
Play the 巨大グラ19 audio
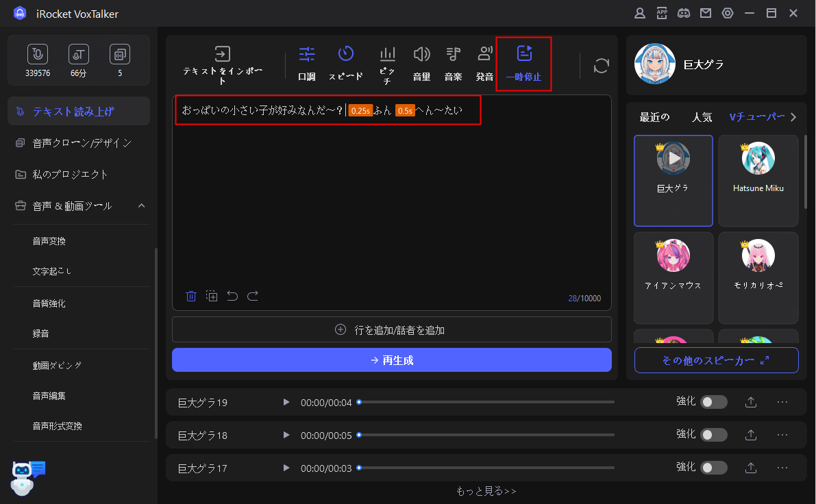[x=286, y=402]
